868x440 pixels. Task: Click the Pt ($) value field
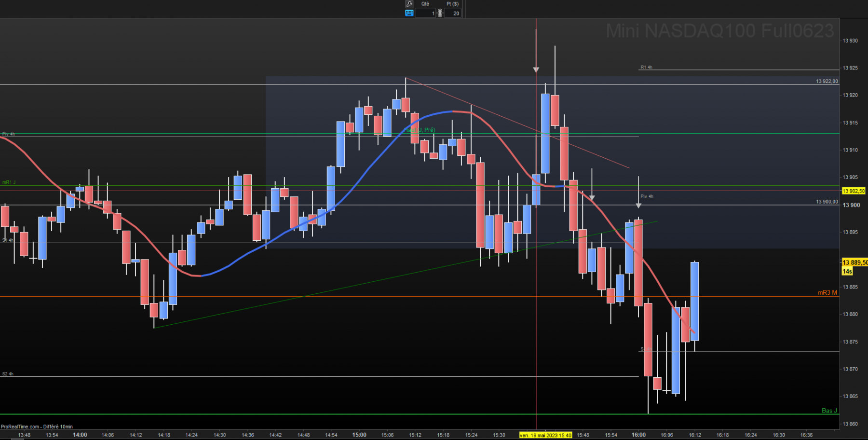(x=452, y=14)
